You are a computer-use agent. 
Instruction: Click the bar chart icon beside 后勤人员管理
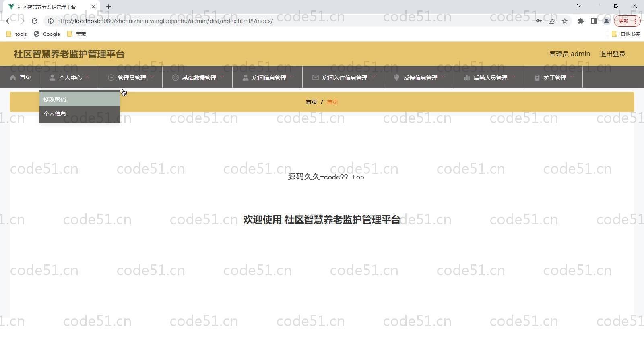(466, 77)
